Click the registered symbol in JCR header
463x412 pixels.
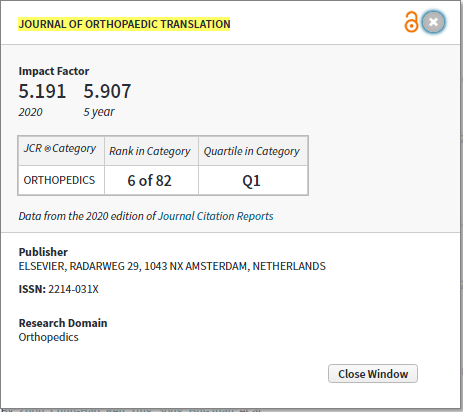click(x=47, y=149)
